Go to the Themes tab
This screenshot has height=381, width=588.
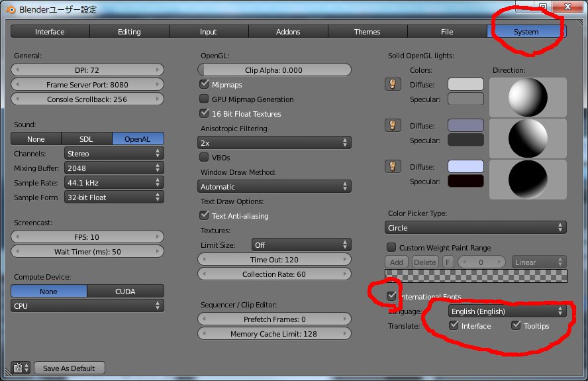(x=367, y=32)
